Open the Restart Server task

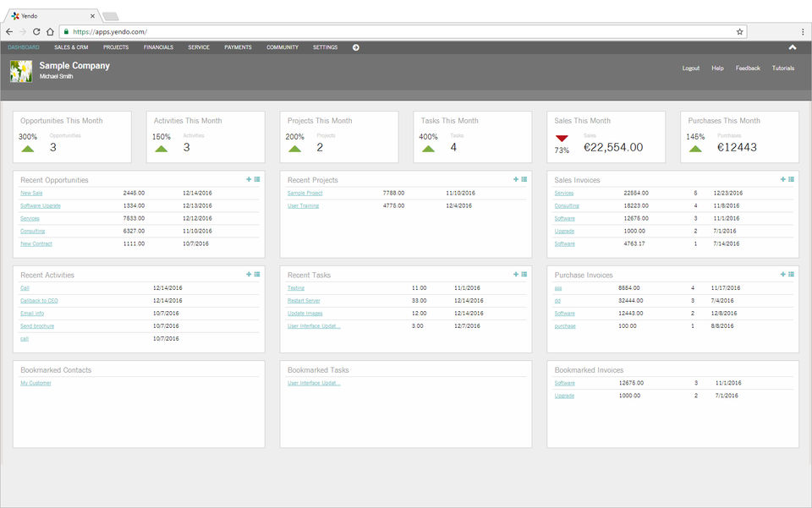pos(304,301)
